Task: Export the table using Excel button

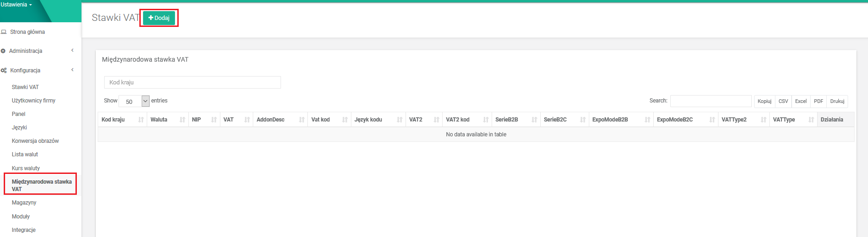Action: [800, 101]
